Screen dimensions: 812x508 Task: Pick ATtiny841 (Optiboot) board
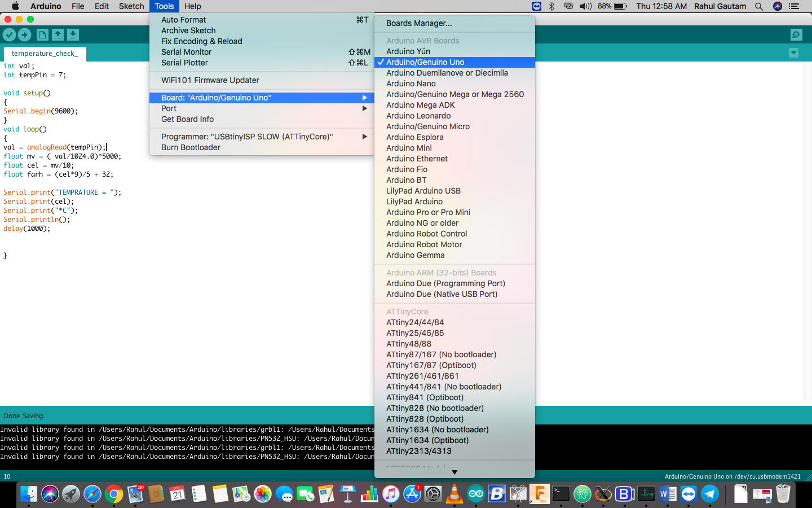(454, 397)
